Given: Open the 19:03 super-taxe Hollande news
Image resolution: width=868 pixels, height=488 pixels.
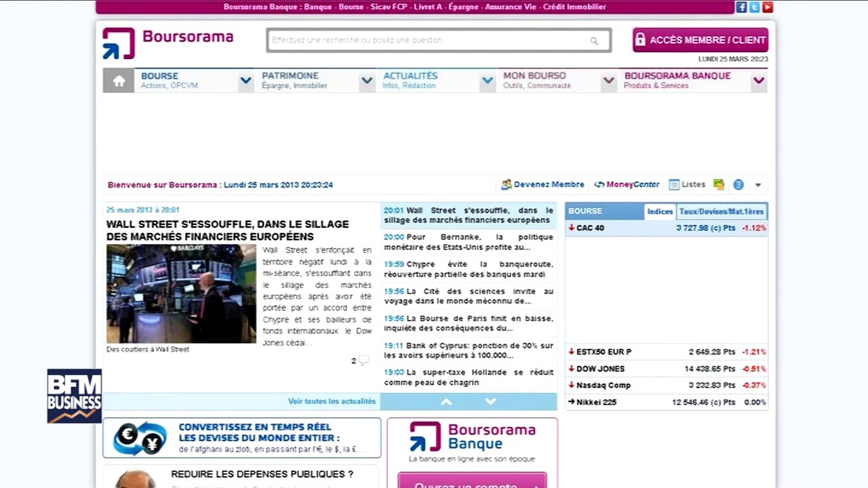Looking at the screenshot, I should [469, 378].
